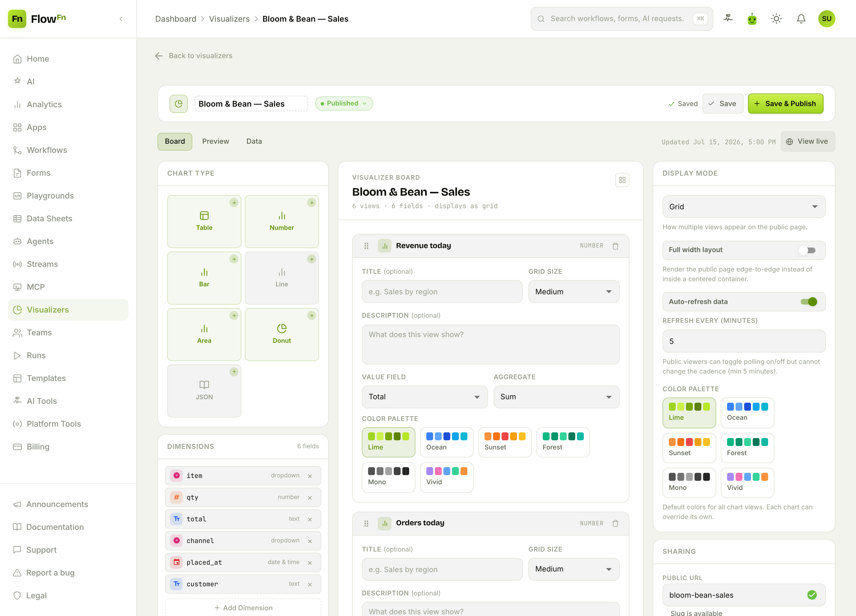Edit the refresh minutes field
Screen dimensions: 856x616
744,341
